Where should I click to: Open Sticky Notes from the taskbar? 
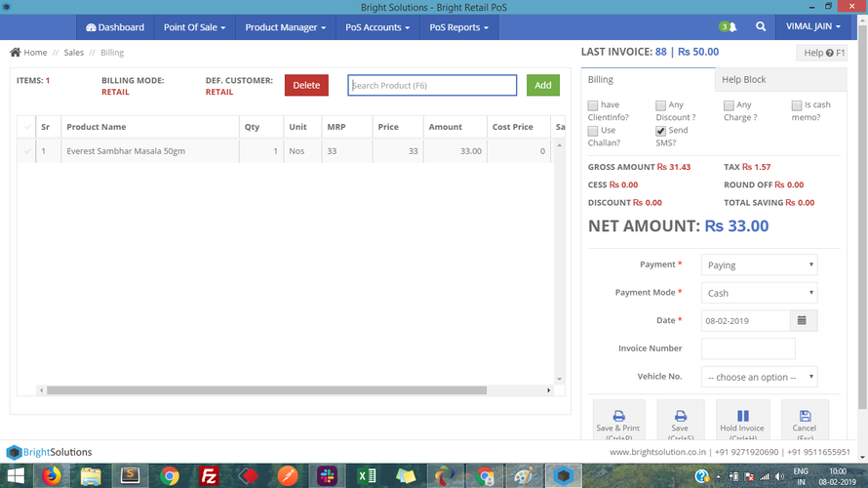(x=406, y=476)
